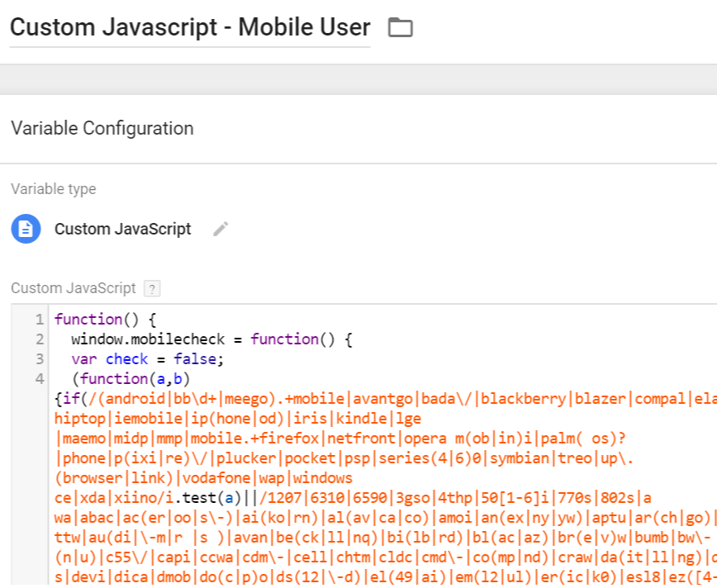Click the 'Variable Configuration' section heading
717x588 pixels.
(x=102, y=128)
